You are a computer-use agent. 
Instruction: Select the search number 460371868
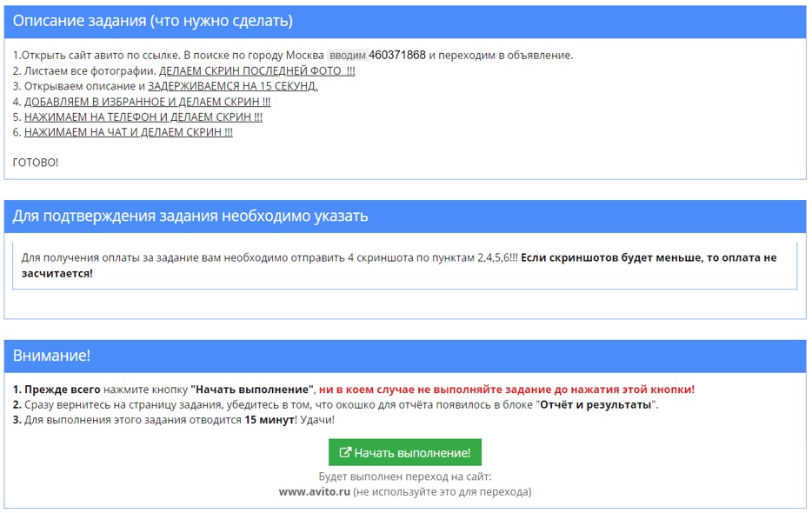tap(397, 55)
